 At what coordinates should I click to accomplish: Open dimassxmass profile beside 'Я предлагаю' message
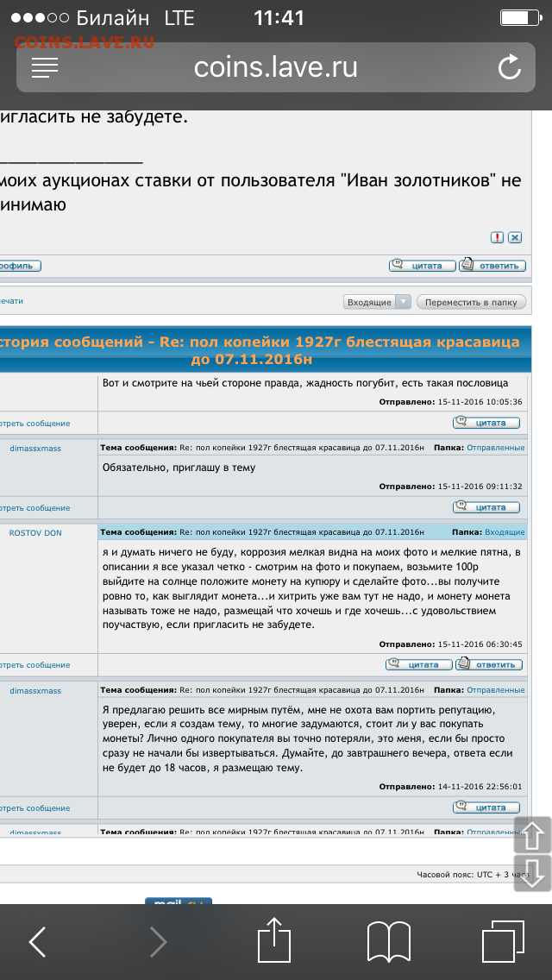(35, 690)
